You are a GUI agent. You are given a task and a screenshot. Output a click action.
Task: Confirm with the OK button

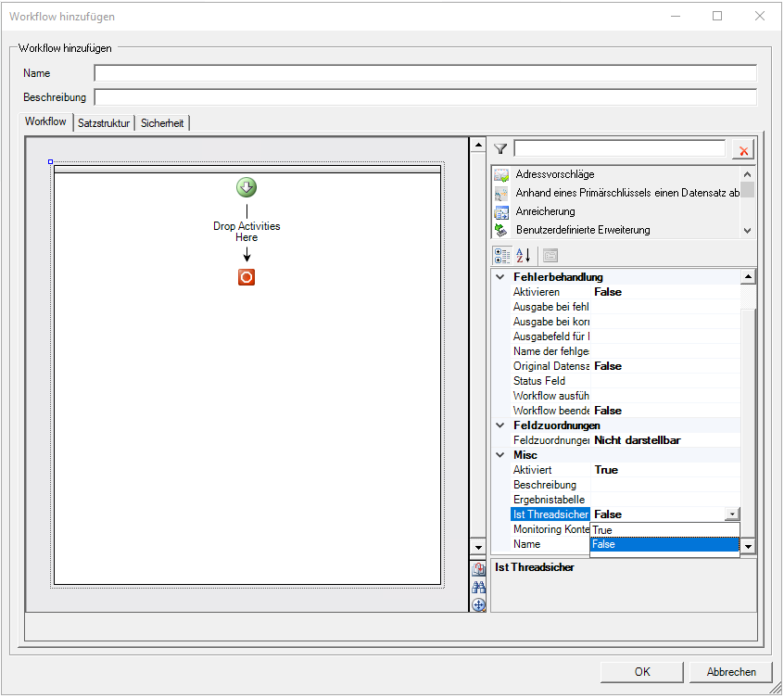tap(642, 671)
